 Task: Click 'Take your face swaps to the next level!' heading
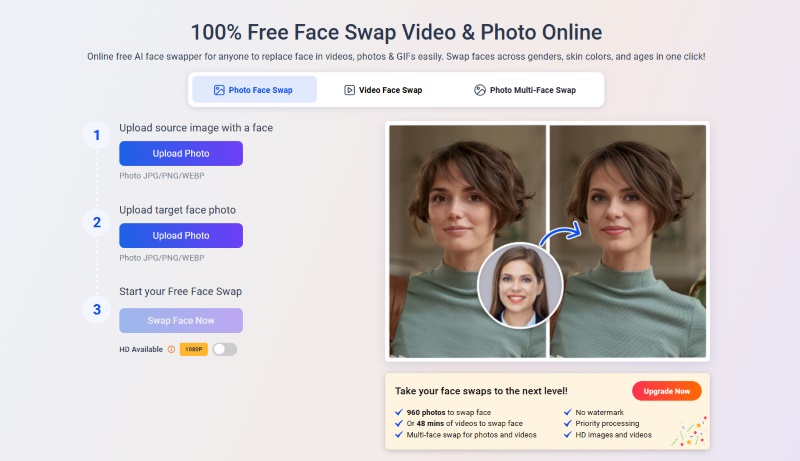(481, 391)
